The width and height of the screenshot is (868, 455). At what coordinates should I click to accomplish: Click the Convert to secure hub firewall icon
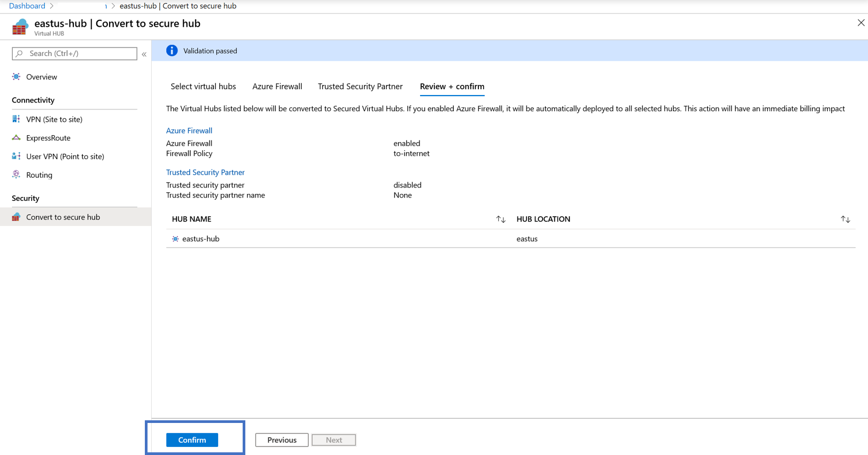[x=17, y=217]
